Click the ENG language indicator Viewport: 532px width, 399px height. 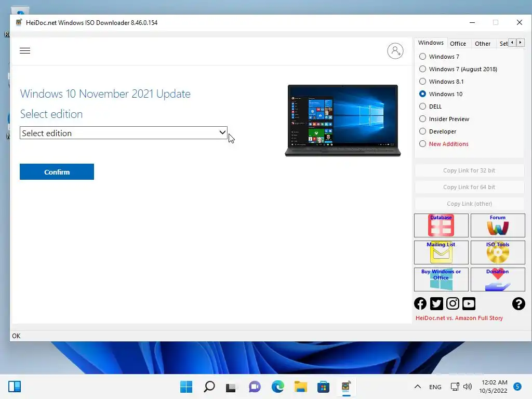tap(435, 387)
